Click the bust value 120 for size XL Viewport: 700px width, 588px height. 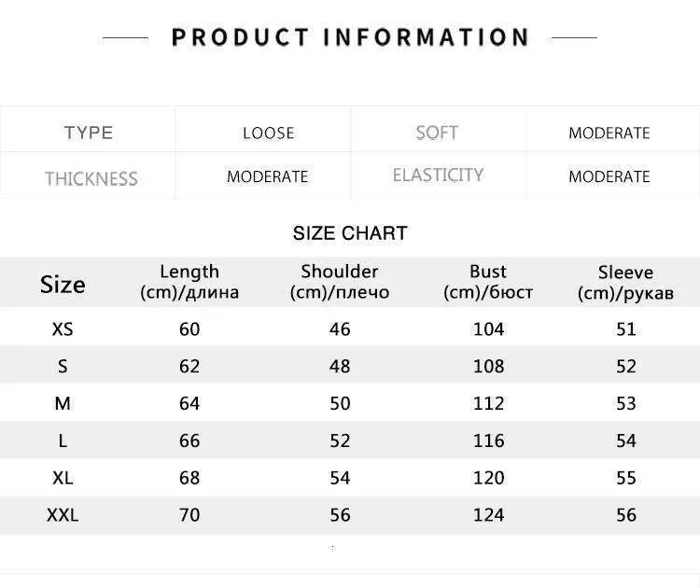point(488,478)
